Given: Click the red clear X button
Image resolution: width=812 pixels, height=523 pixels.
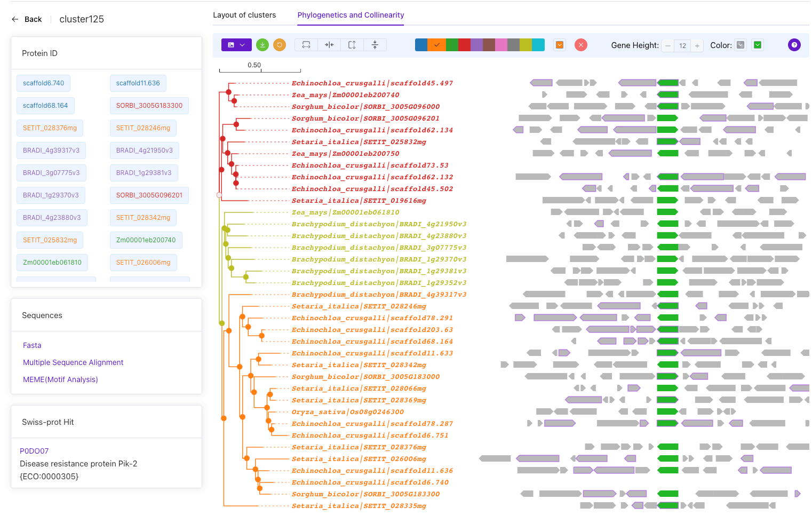Looking at the screenshot, I should pyautogui.click(x=581, y=45).
